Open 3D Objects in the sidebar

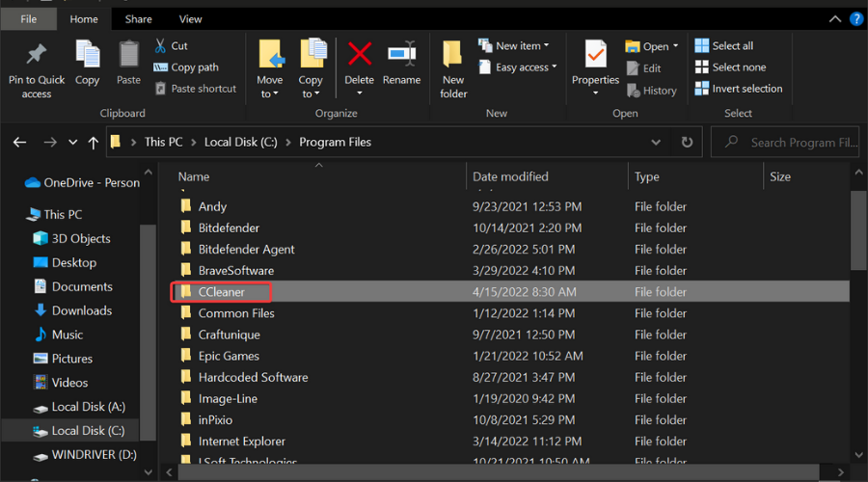72,238
